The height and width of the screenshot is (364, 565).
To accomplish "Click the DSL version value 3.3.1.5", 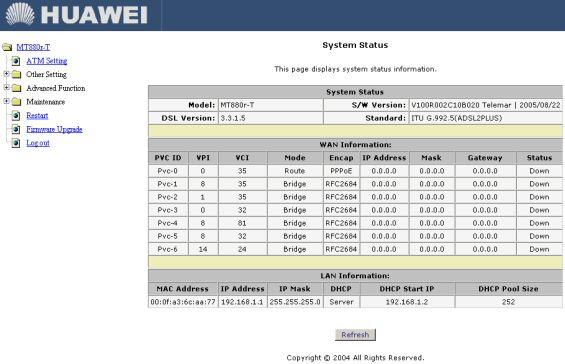I will [x=233, y=118].
